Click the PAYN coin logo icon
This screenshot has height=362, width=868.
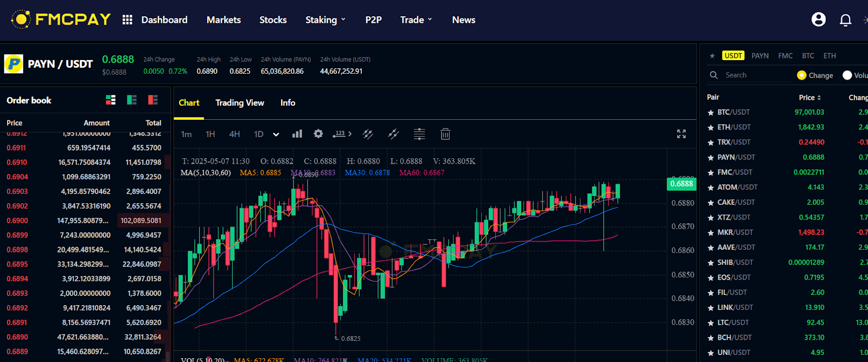click(14, 64)
